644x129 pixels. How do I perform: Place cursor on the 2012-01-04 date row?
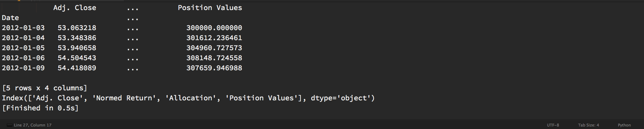click(x=122, y=38)
